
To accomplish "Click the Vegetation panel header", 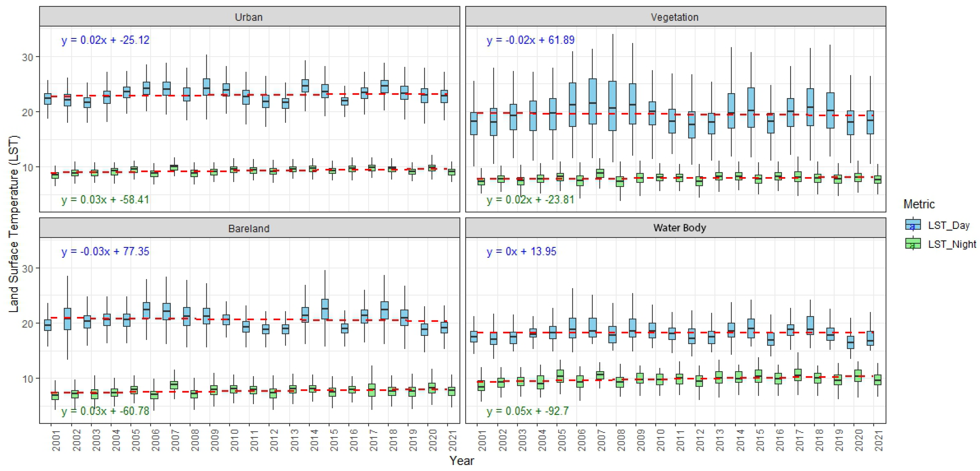I will tap(674, 17).
